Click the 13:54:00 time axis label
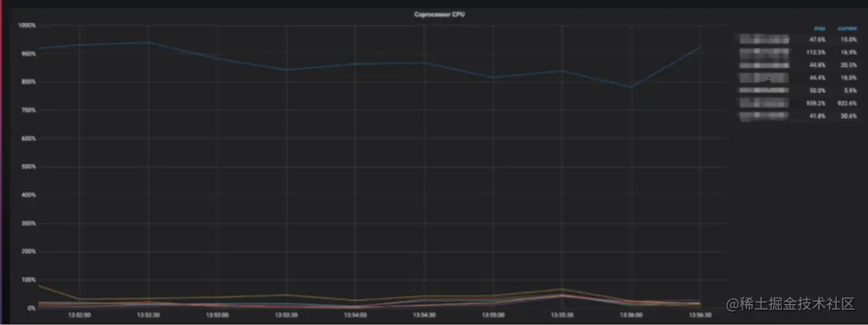The height and width of the screenshot is (325, 868). pos(355,316)
